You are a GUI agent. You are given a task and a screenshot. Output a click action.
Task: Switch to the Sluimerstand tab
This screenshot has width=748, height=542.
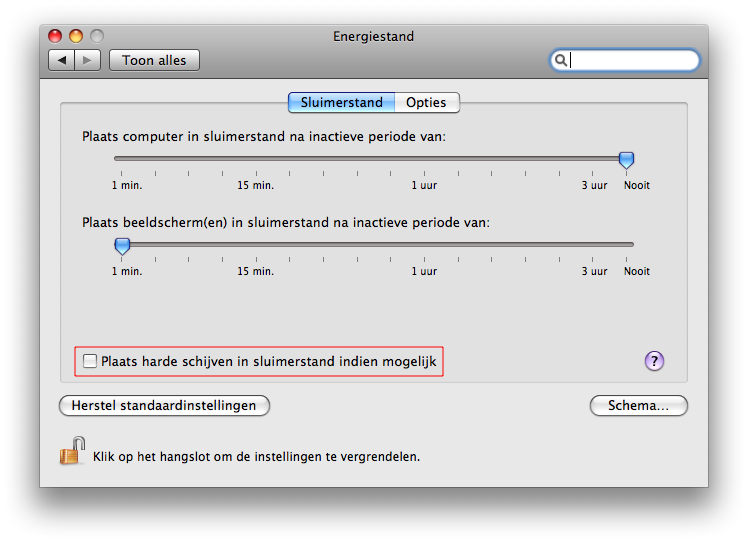pyautogui.click(x=342, y=103)
